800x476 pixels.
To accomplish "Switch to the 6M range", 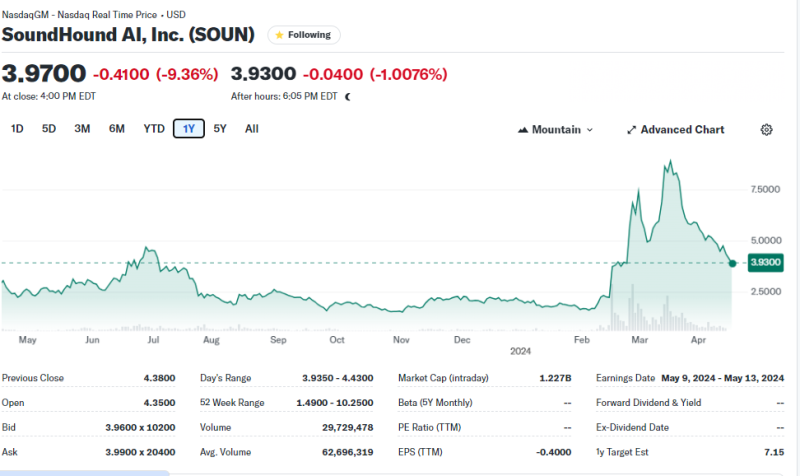I will (116, 129).
